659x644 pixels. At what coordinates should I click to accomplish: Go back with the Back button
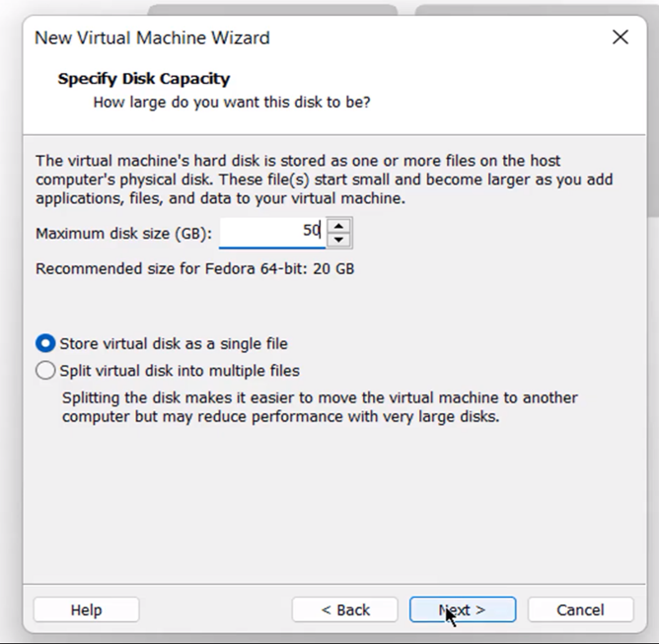tap(344, 609)
